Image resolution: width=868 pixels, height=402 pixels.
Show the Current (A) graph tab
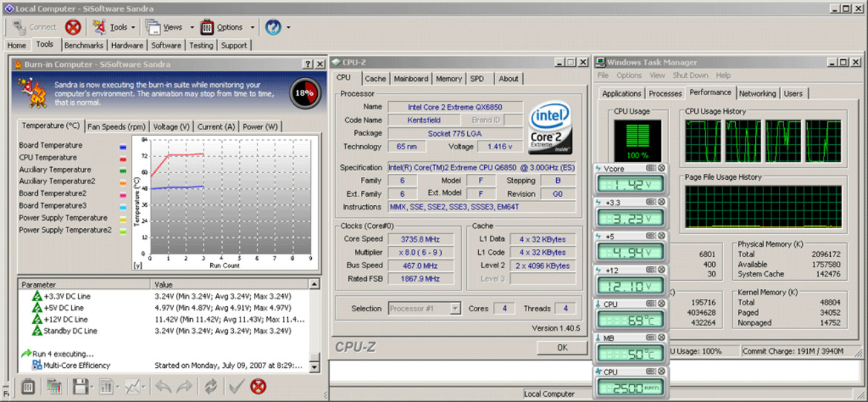point(216,126)
